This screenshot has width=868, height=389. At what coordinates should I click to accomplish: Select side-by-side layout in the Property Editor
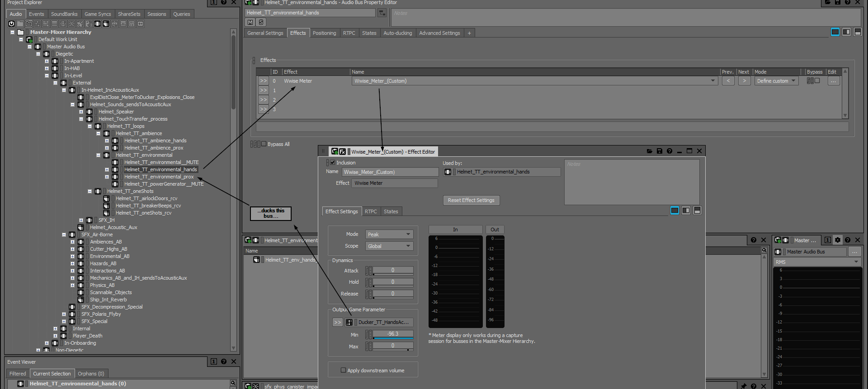[846, 32]
